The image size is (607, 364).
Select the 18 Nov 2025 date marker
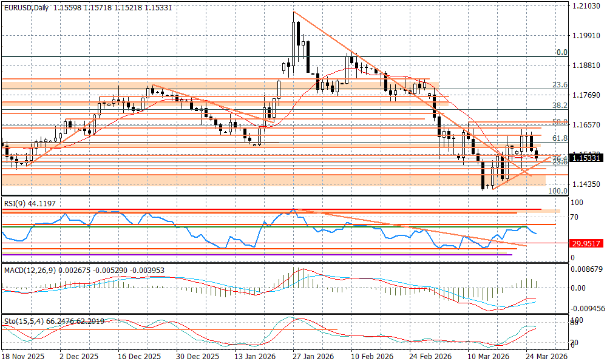pos(24,358)
